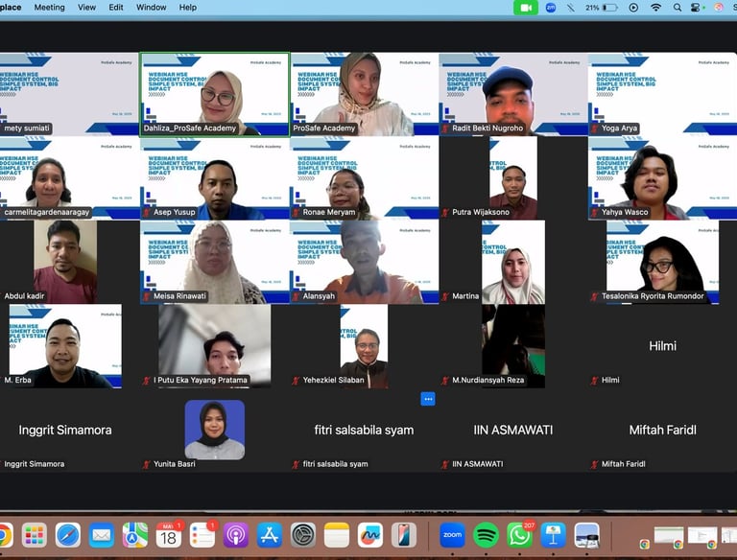Click the muted mic icon beside fitri salsabila syam

point(296,464)
